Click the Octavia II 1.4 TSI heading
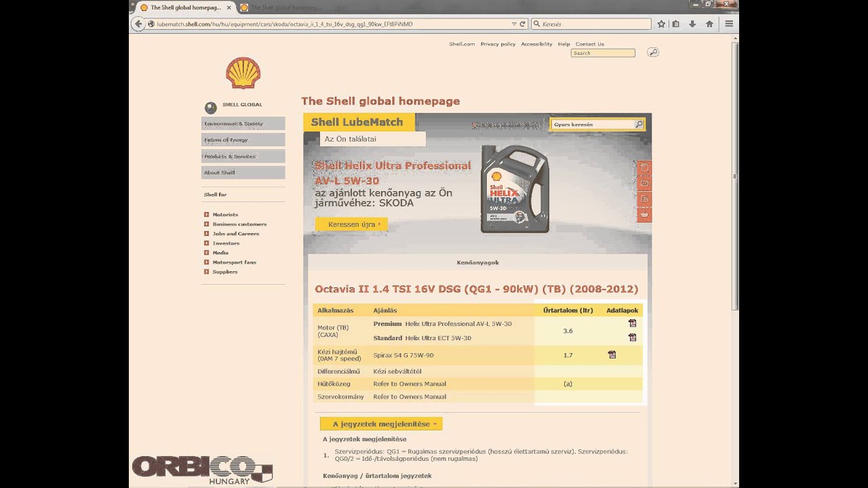Image resolution: width=868 pixels, height=488 pixels. coord(476,289)
